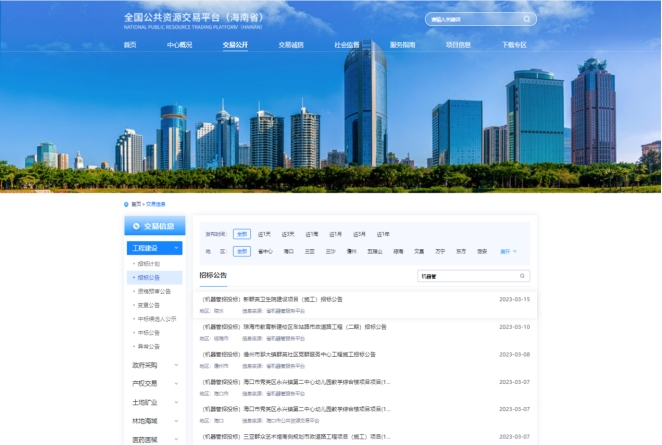Image resolution: width=662 pixels, height=445 pixels.
Task: Expand the 产权交易 section chevron
Action: 176,383
